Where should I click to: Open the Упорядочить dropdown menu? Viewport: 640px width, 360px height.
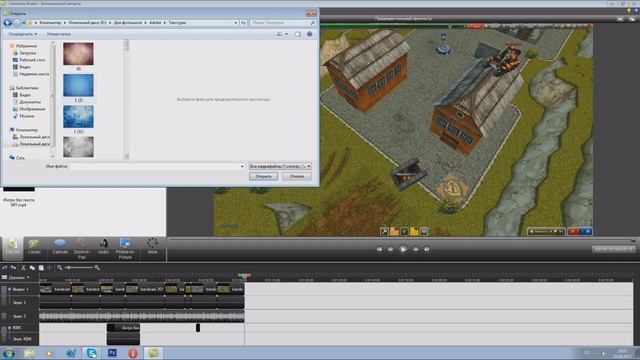pos(23,34)
